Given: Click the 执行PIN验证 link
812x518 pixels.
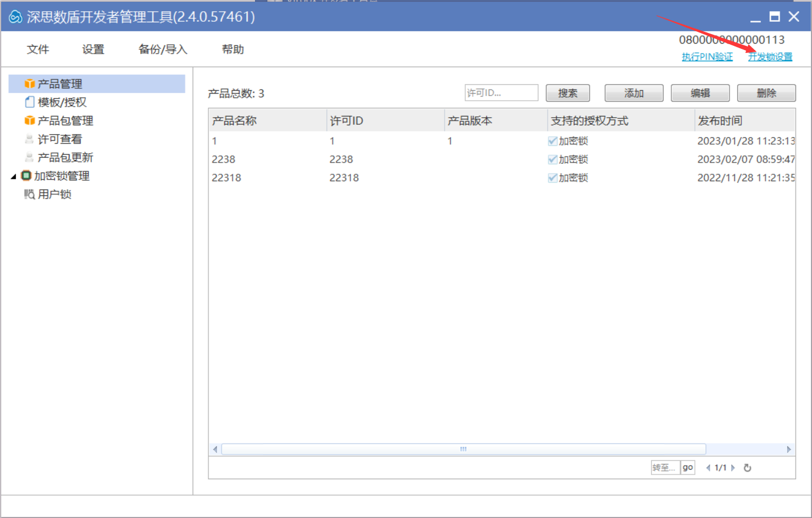Looking at the screenshot, I should (707, 57).
